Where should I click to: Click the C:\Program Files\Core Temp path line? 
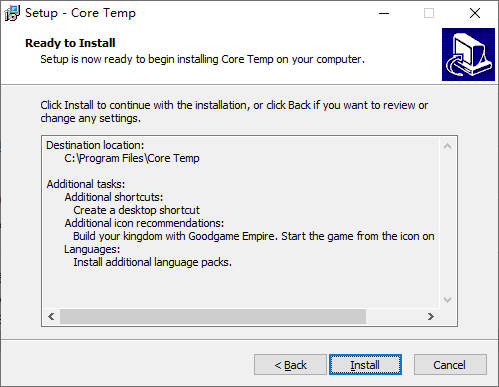tap(132, 158)
